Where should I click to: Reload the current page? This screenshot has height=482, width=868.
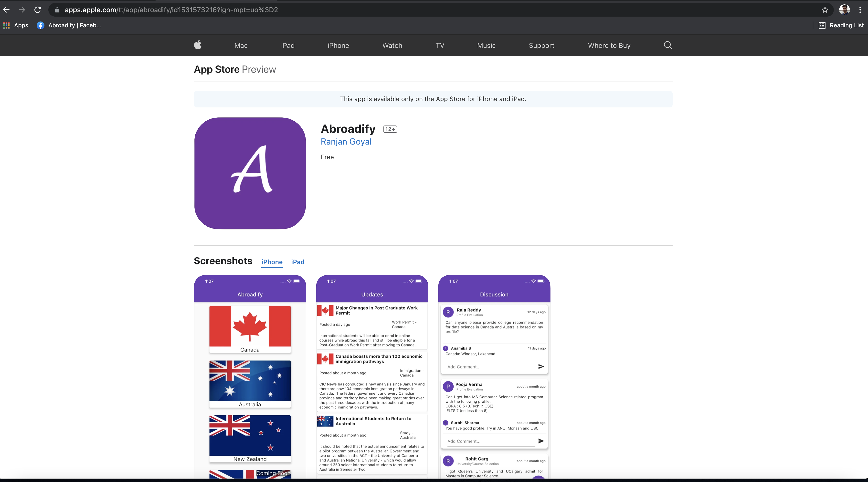point(38,10)
